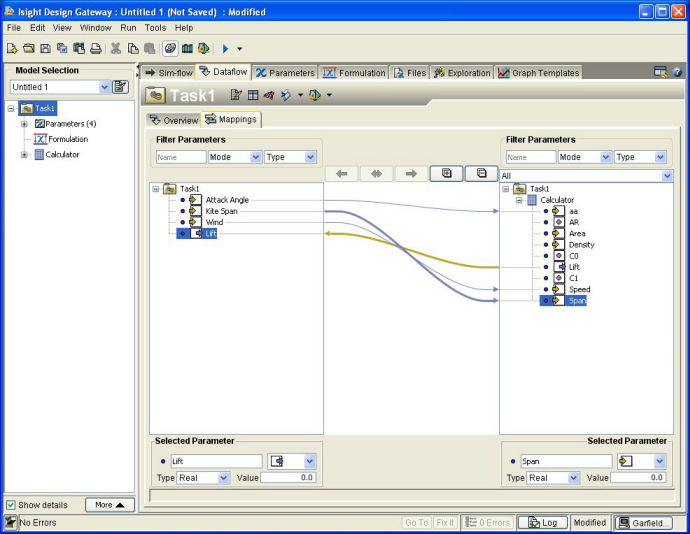Click the map right arrow button

[411, 174]
